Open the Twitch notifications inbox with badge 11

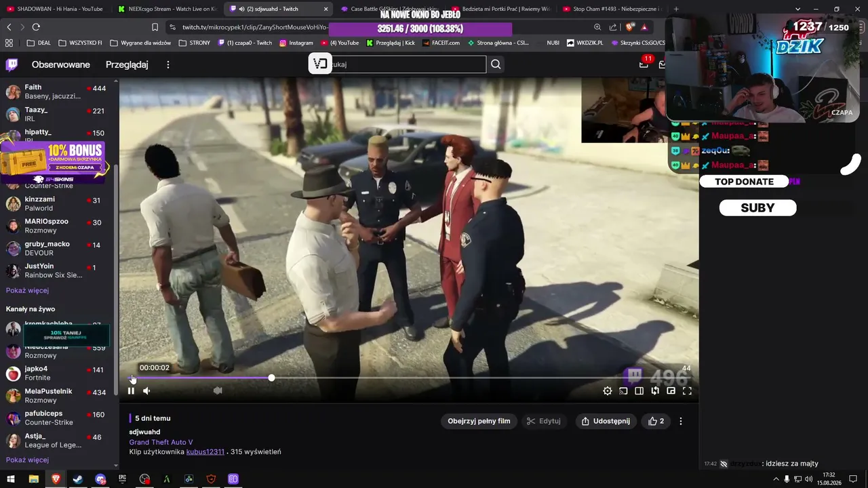pos(644,64)
